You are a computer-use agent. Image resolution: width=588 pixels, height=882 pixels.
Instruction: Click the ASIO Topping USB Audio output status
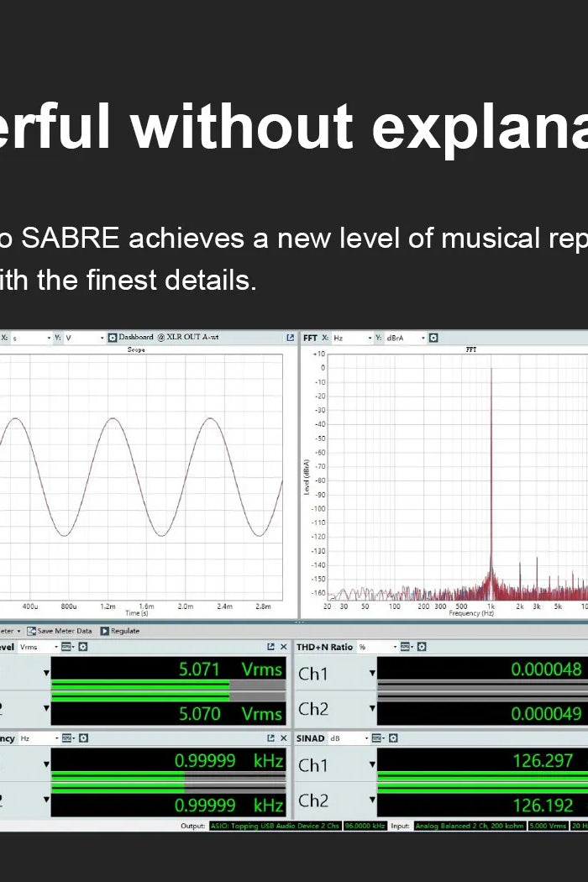[275, 826]
